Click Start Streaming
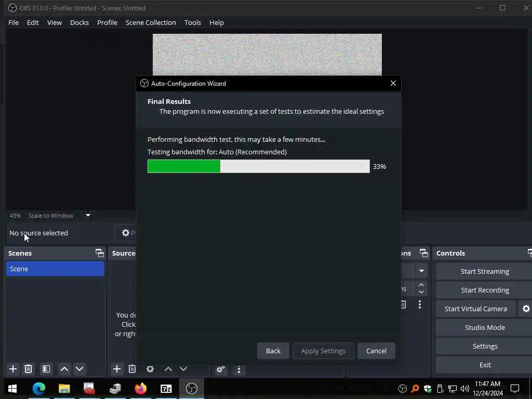Viewport: 532px width, 399px height. point(485,271)
